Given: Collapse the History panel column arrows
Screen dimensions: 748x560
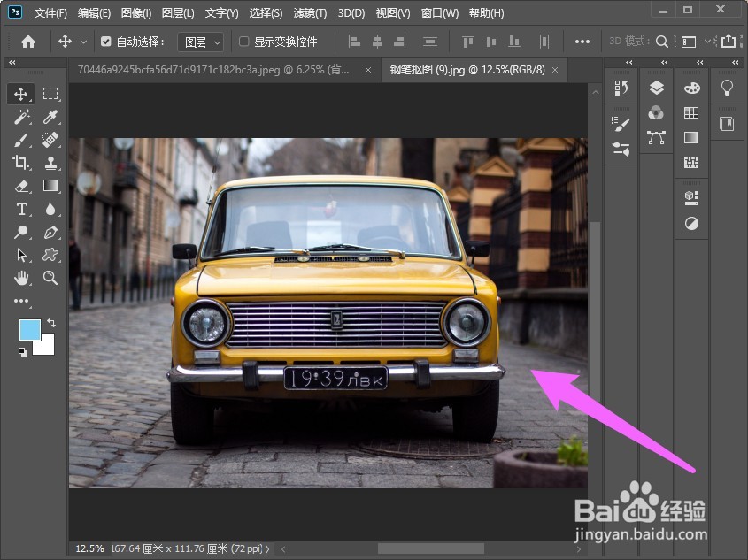Looking at the screenshot, I should click(x=628, y=63).
